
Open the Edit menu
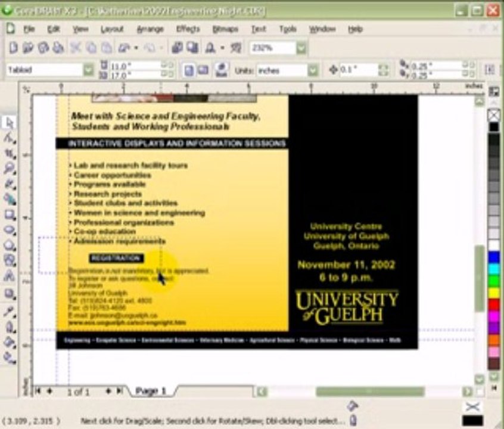[54, 29]
